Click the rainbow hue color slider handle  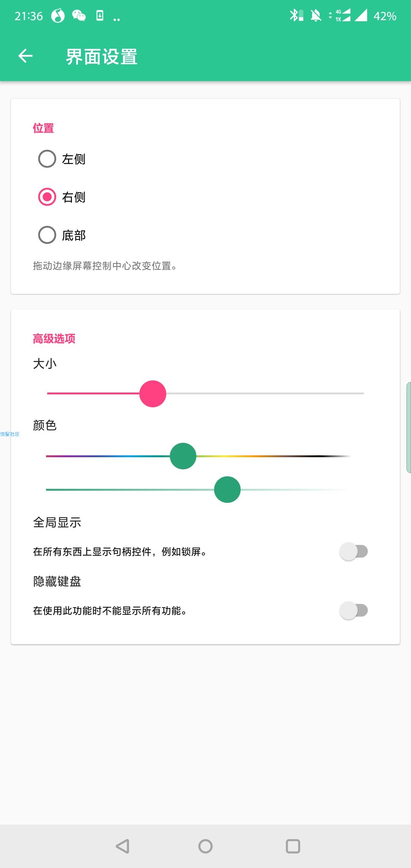pos(183,456)
